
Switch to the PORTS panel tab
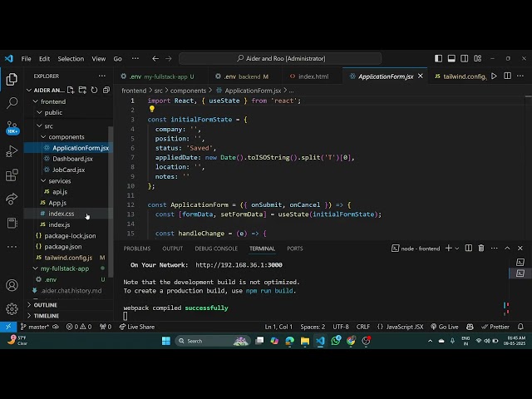coord(295,249)
